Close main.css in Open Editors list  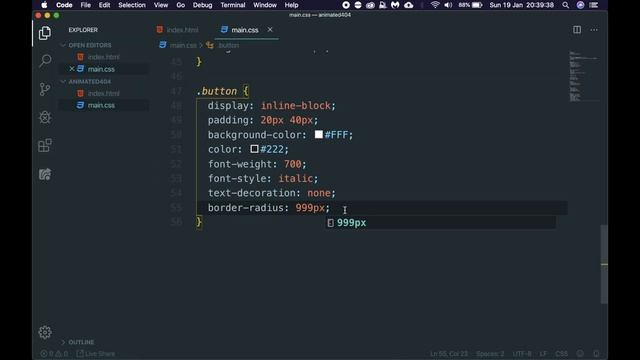(x=72, y=69)
